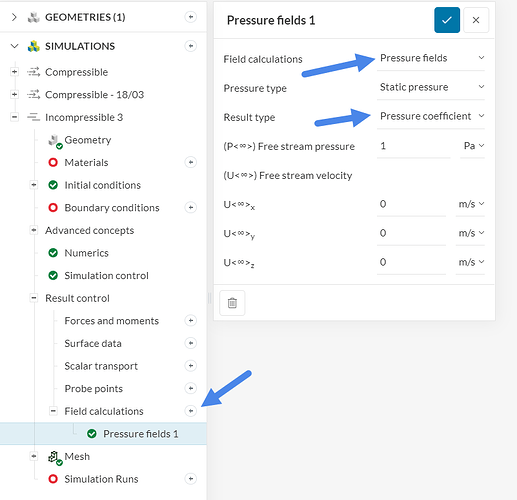Screen dimensions: 517x500
Task: Create a new simulation with the plus icon
Action: click(x=191, y=46)
